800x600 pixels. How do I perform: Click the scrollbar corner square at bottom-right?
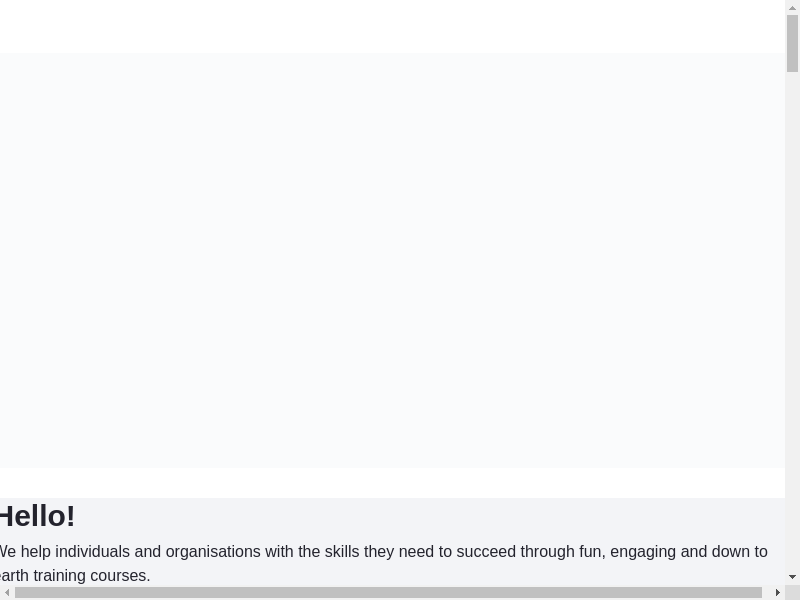(x=793, y=593)
